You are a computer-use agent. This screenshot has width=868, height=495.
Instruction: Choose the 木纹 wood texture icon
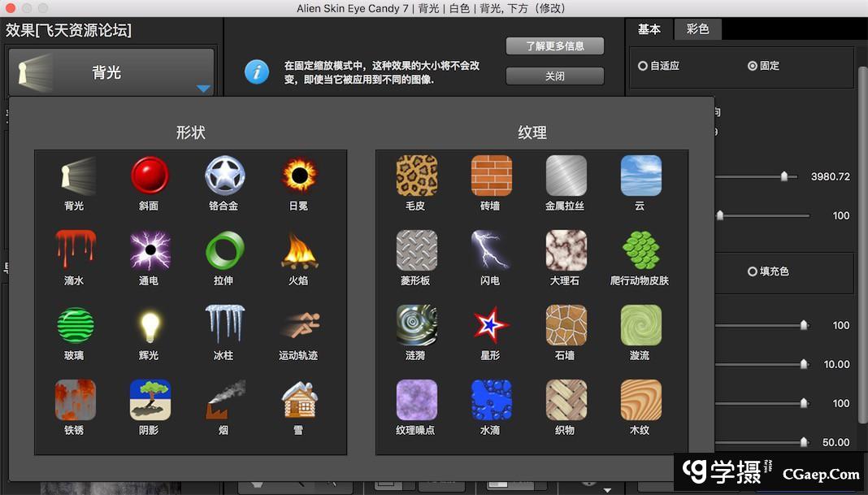coord(640,400)
